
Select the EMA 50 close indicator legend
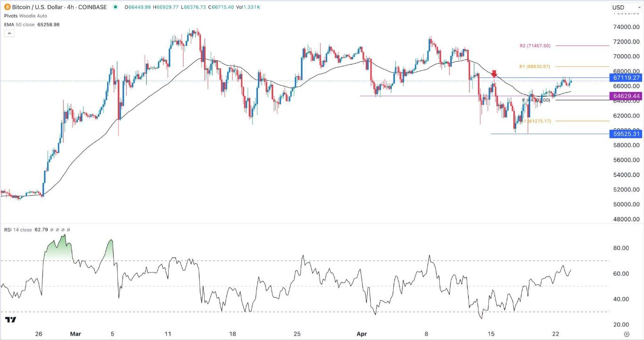(x=19, y=25)
